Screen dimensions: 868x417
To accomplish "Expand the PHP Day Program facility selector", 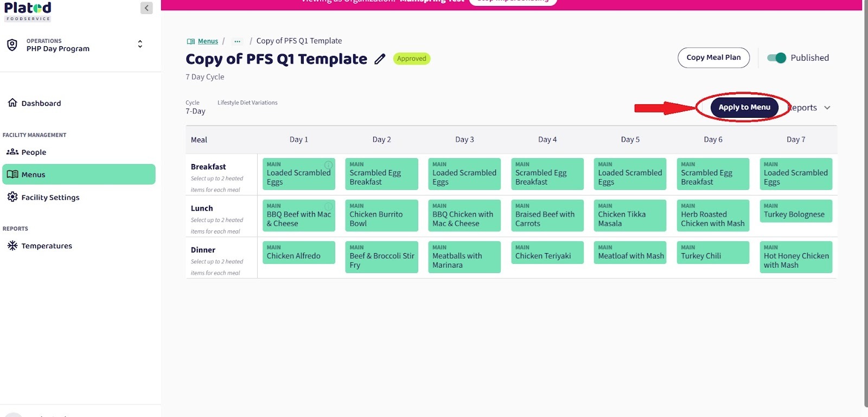I will pyautogui.click(x=140, y=45).
